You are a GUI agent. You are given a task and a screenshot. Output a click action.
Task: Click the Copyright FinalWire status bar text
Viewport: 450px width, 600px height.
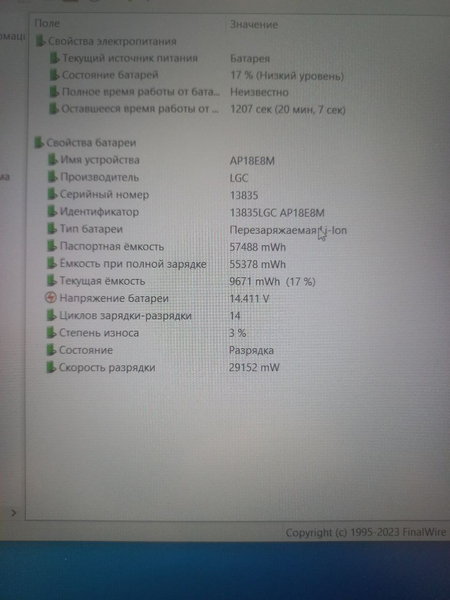click(x=366, y=532)
